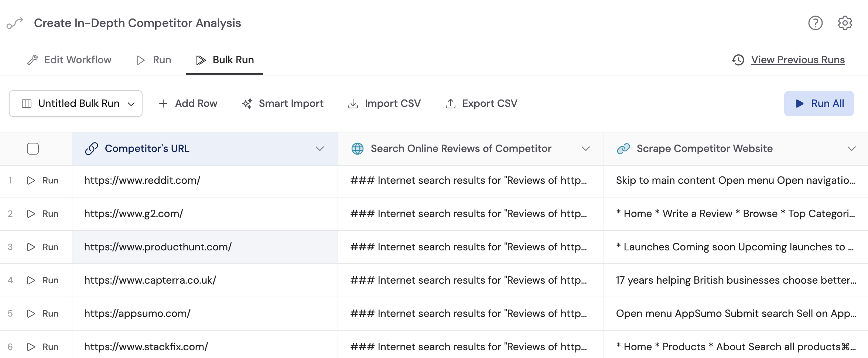Click the 'Open menu AppSumo Submit search' cell
The width and height of the screenshot is (868, 358).
(x=736, y=314)
